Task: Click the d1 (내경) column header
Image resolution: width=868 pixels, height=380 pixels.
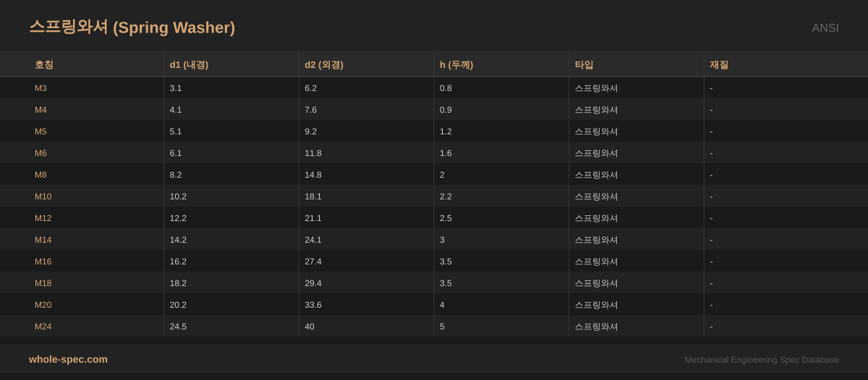Action: [x=189, y=64]
